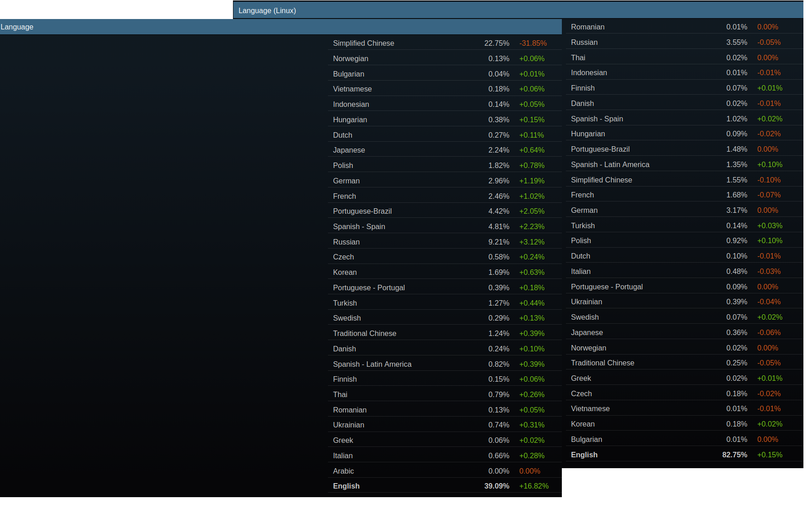Select "Portuguese-Brazil" in the 4.42% row
The image size is (812, 513).
point(362,211)
